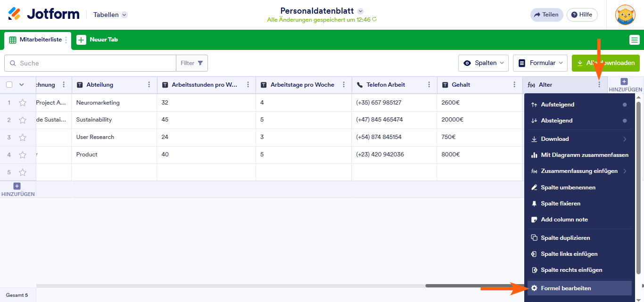The image size is (644, 302).
Task: Open Abteilung column options menu
Action: click(149, 85)
